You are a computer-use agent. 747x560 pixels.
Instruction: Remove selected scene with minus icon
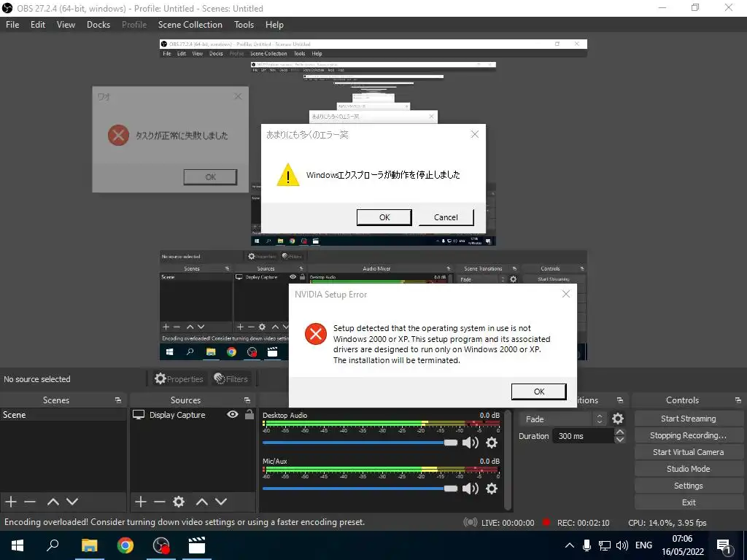[x=30, y=502]
